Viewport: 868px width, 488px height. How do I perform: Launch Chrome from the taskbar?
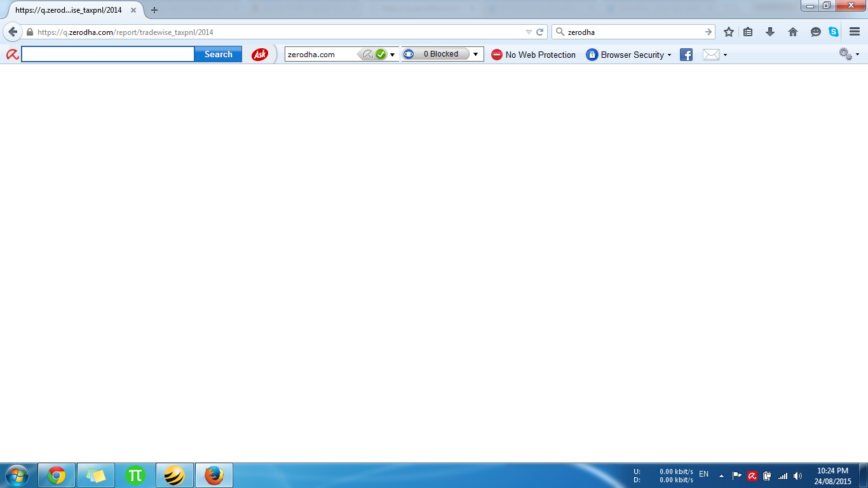[x=57, y=475]
